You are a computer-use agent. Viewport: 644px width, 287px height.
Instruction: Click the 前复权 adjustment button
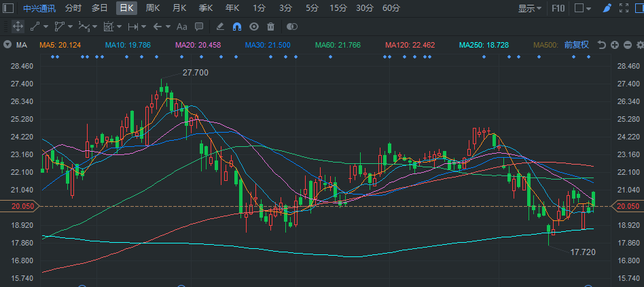[577, 45]
